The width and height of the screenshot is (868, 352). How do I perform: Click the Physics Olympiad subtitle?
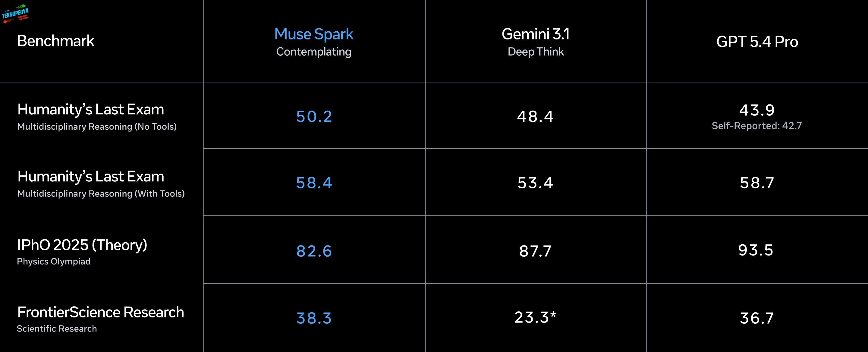pyautogui.click(x=54, y=261)
